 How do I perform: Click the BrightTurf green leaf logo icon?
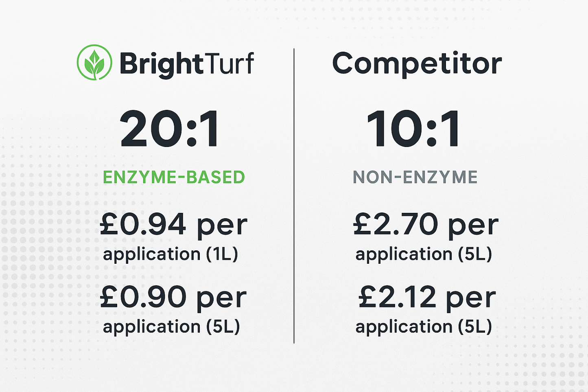(94, 62)
